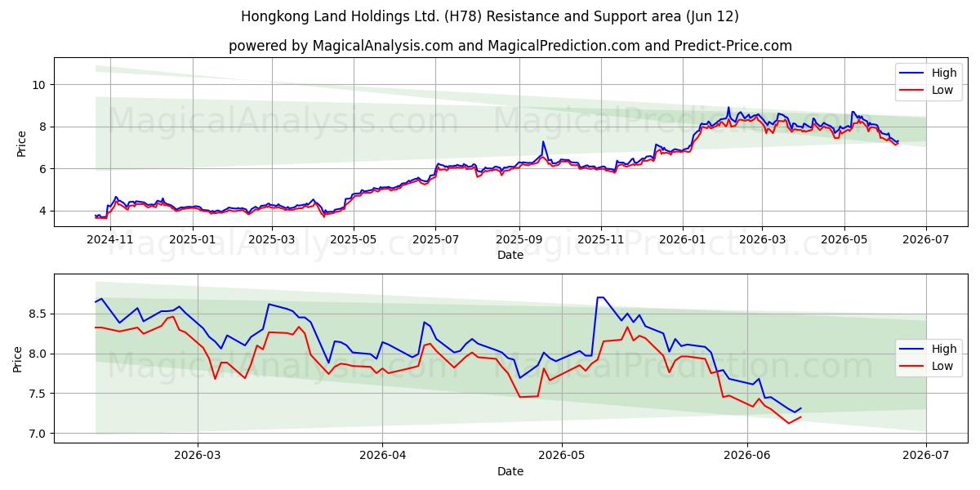Click 'High' in the lower chart legend
980x490 pixels.
coord(944,349)
